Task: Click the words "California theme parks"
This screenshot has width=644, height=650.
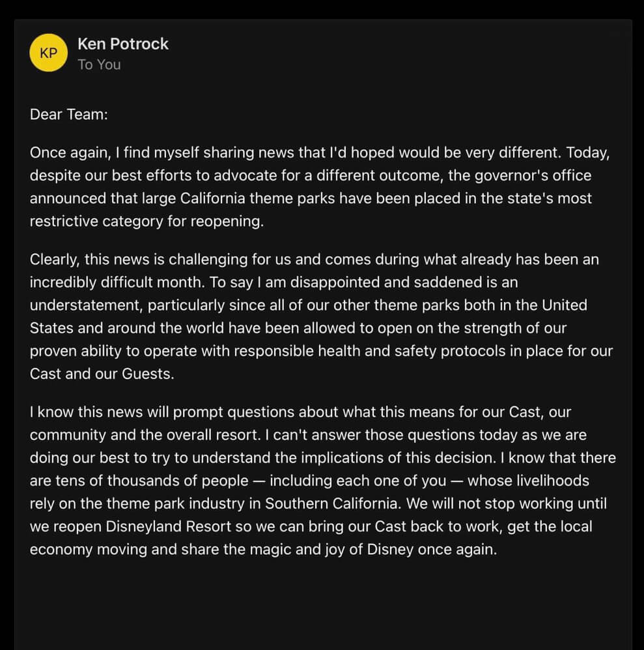Action: [257, 198]
